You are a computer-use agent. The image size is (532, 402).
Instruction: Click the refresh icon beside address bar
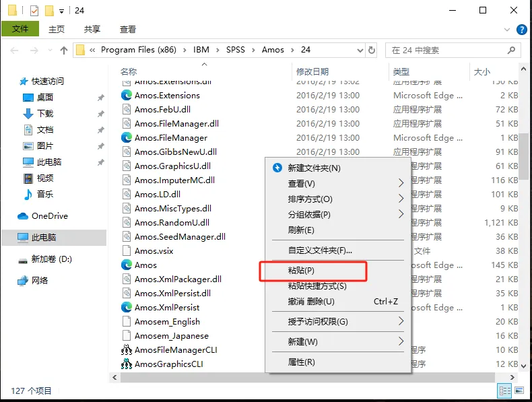tap(372, 51)
